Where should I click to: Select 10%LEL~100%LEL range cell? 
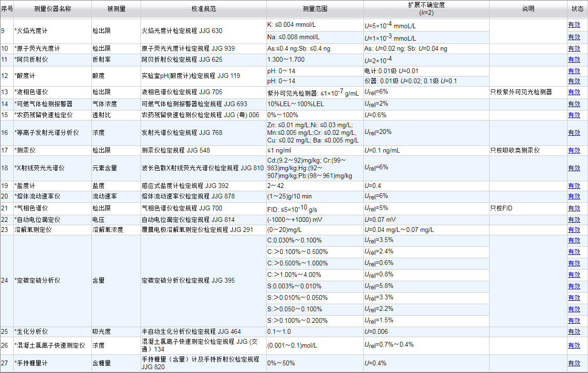(315, 104)
